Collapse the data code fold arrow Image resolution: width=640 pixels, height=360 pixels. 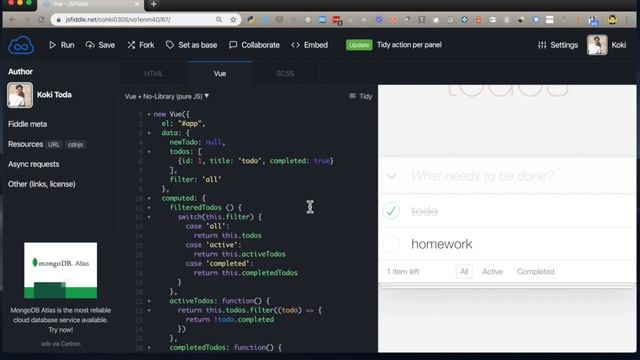pyautogui.click(x=149, y=133)
